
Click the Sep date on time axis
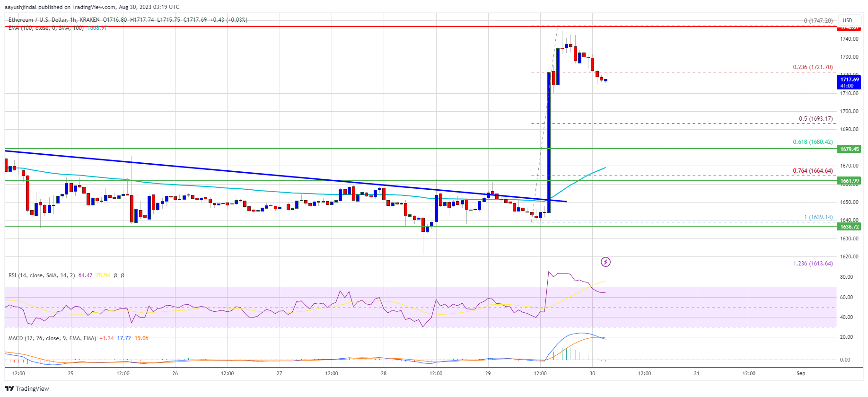[800, 373]
